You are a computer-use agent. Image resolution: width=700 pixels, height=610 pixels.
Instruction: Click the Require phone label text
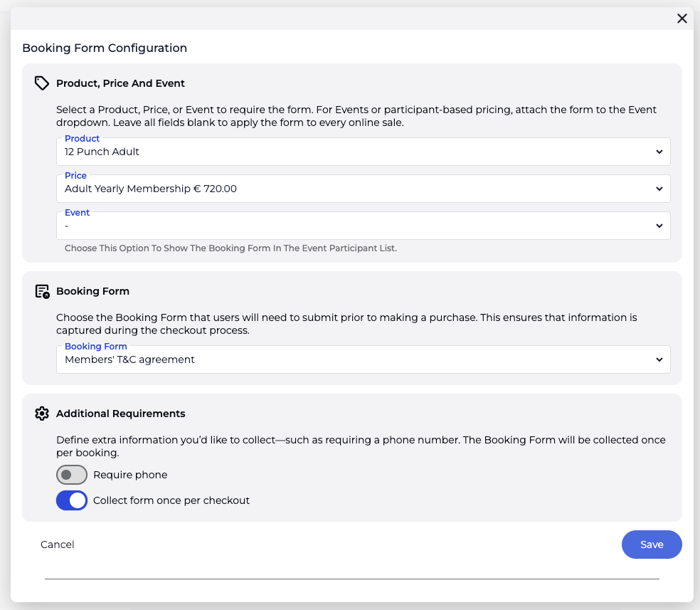(x=130, y=475)
